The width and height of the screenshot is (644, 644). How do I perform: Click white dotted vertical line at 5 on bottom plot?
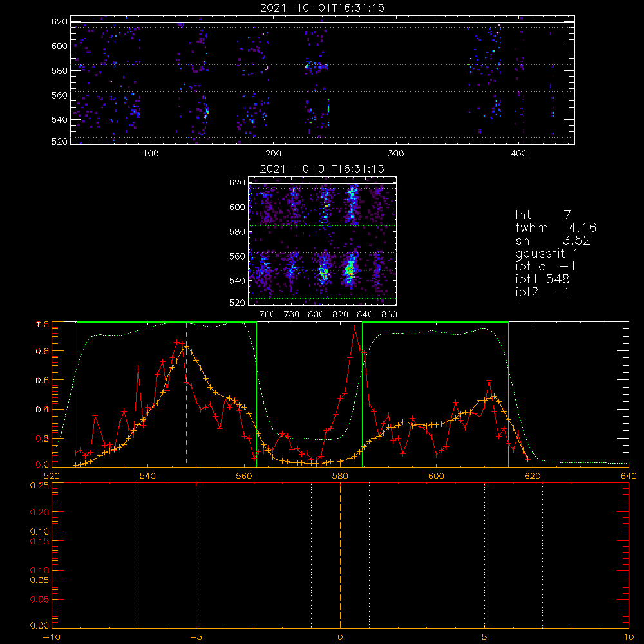(x=485, y=554)
